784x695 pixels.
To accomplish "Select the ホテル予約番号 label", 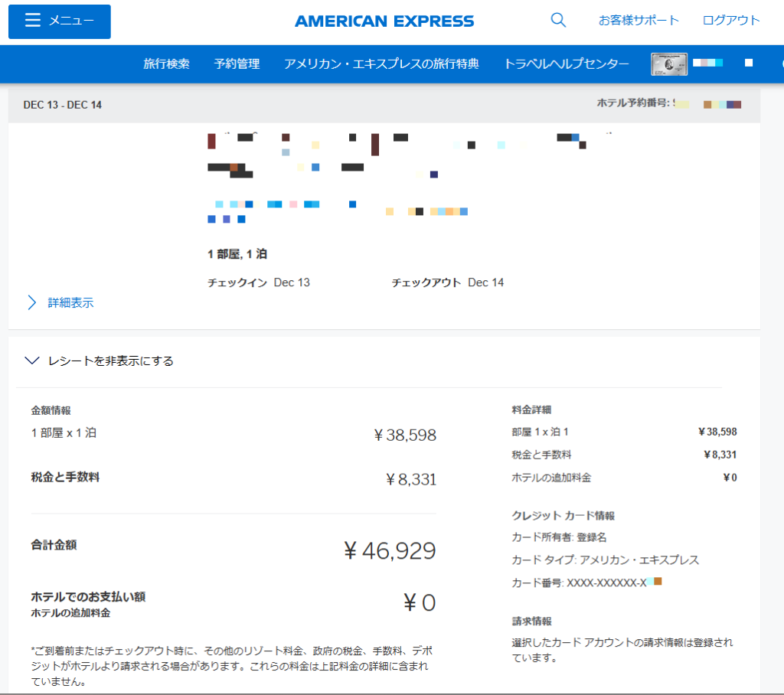I will (x=633, y=103).
